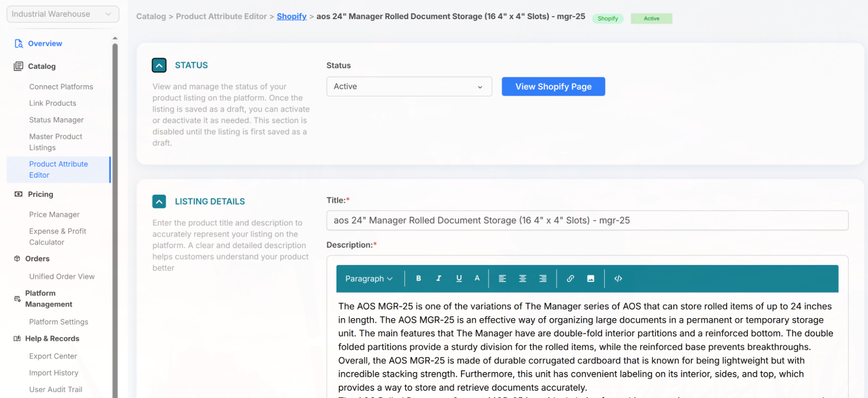
Task: Insert a hyperlink in the description
Action: tap(571, 279)
